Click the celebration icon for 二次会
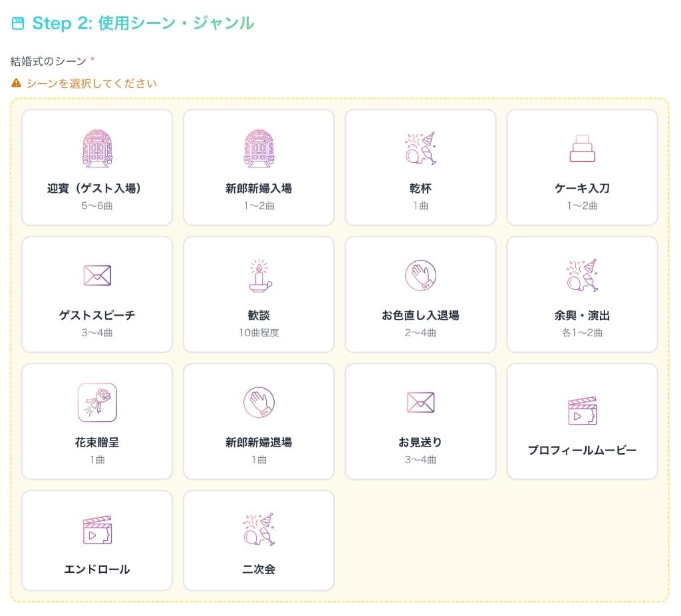Viewport: 681px width, 616px height. 259,528
